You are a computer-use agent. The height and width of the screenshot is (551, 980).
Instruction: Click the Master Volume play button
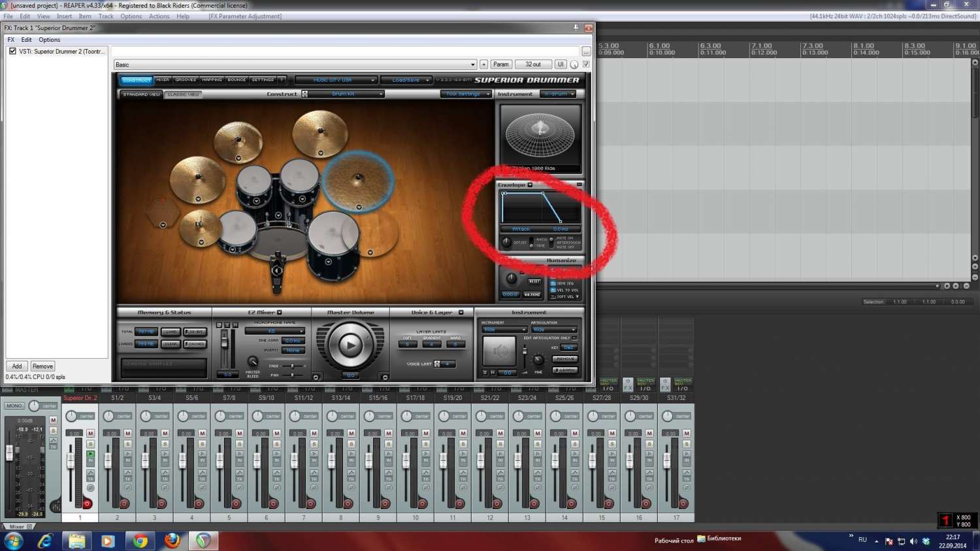click(x=350, y=344)
